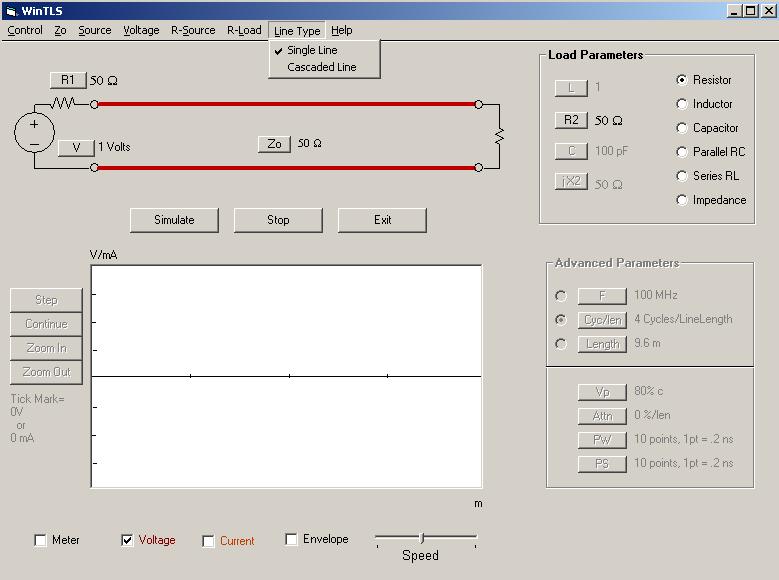
Task: Select the F frequency radio button
Action: click(x=561, y=296)
